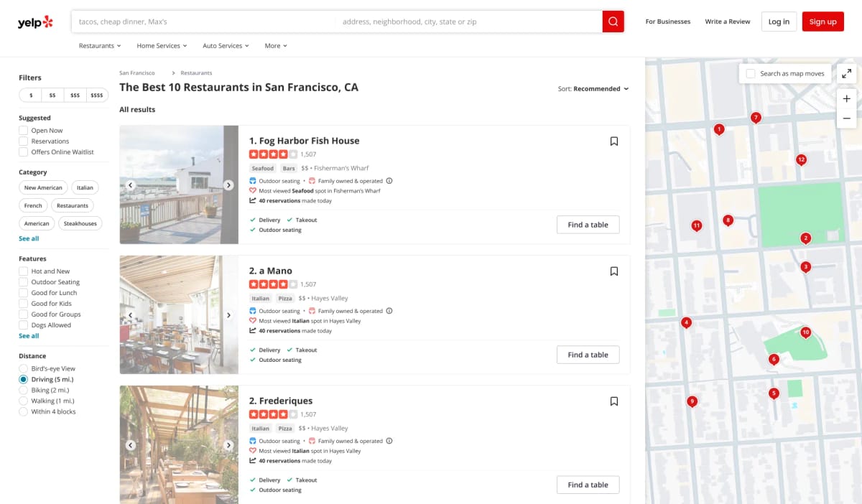Zoom out on the map

coord(846,118)
